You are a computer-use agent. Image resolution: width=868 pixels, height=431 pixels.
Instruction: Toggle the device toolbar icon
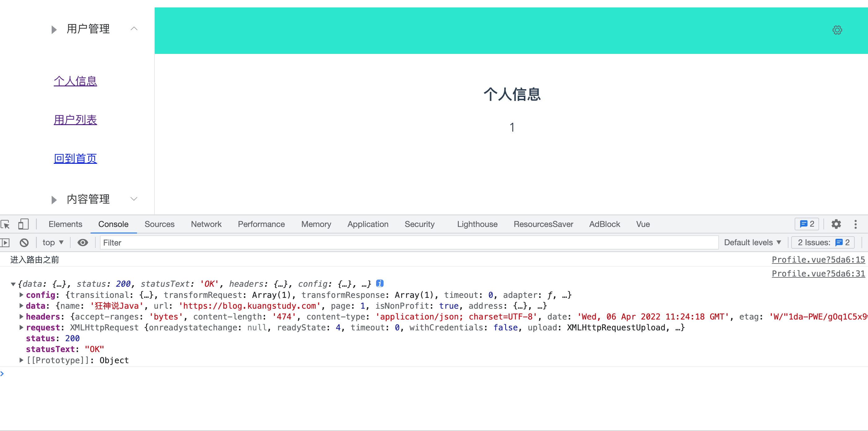(x=23, y=224)
